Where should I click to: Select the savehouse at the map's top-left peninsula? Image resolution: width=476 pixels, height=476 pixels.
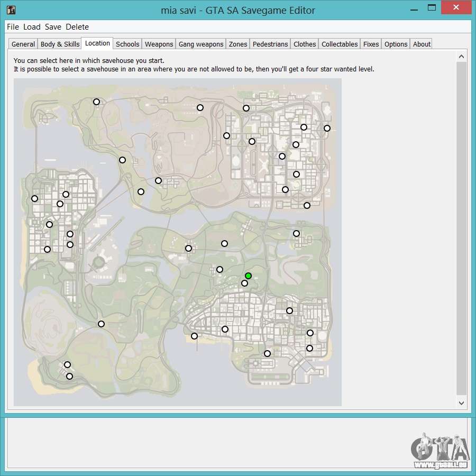pos(97,102)
